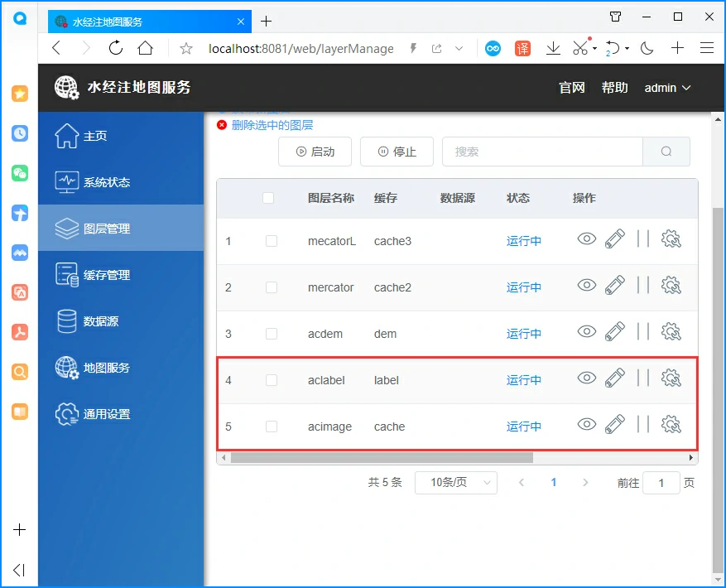Click the browser home icon
Viewport: 726px width, 588px height.
click(x=146, y=48)
